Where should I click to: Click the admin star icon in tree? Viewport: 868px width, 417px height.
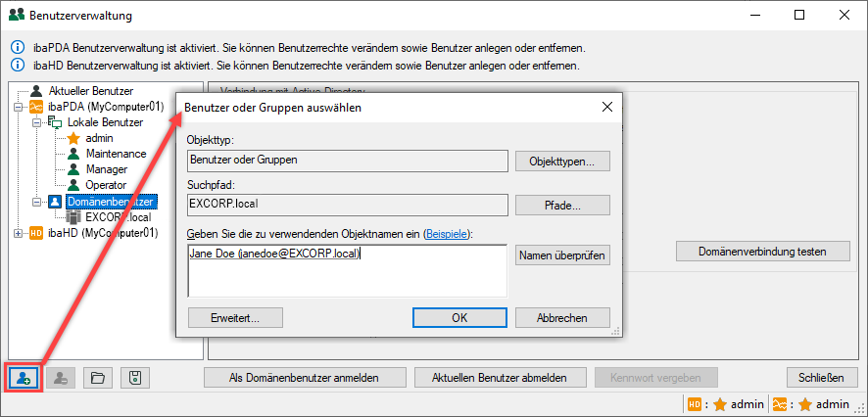click(73, 138)
